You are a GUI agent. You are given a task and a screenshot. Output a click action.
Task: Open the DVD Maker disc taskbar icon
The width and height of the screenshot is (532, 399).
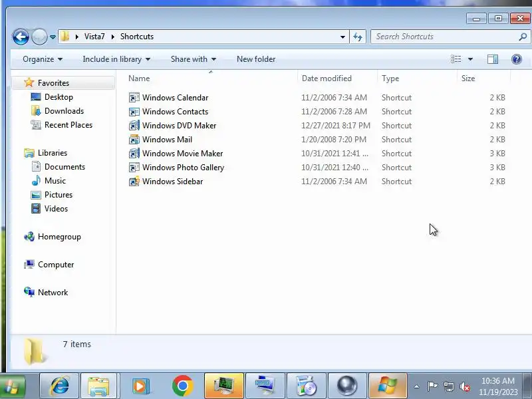pos(307,386)
